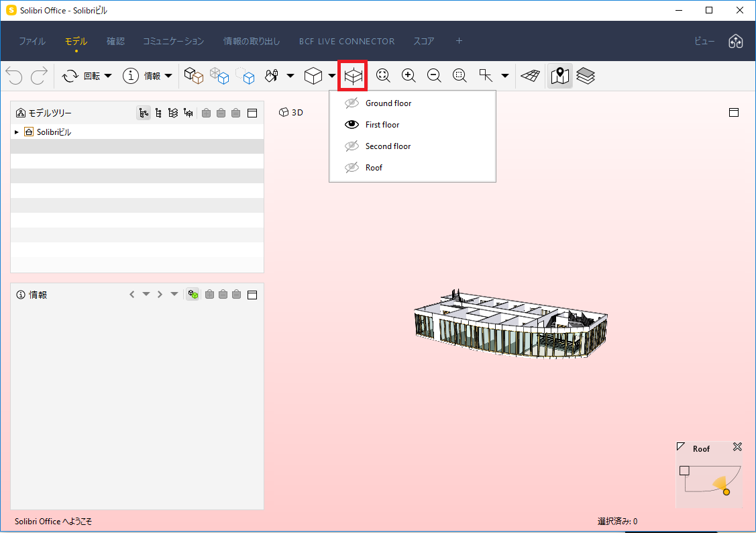Add a new tab with plus button
The image size is (756, 533).
coord(459,41)
